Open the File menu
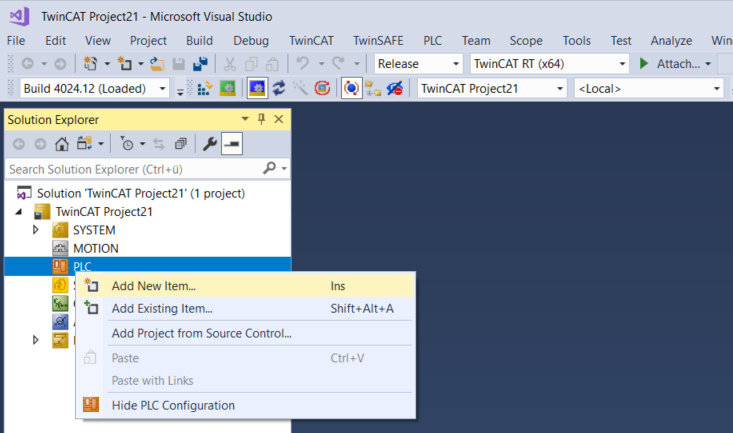 point(16,41)
